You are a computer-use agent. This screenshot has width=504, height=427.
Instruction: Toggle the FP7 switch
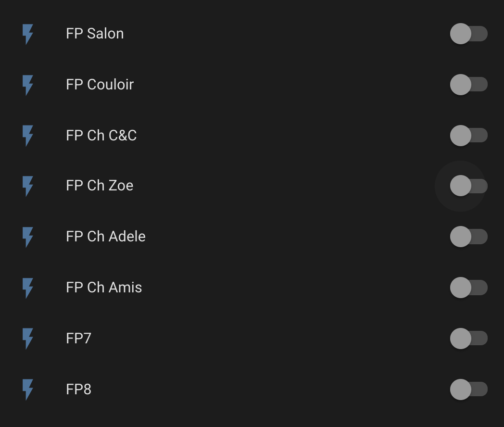[x=468, y=339]
